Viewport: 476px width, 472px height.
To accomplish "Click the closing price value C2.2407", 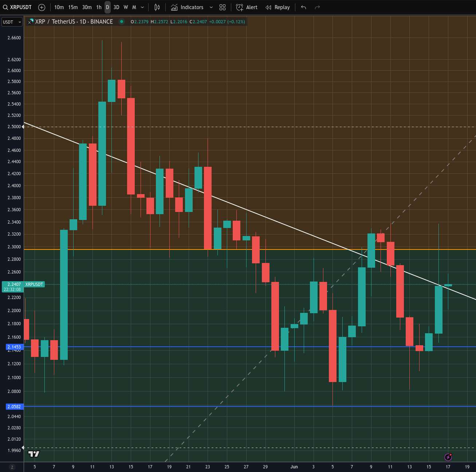I will click(198, 21).
